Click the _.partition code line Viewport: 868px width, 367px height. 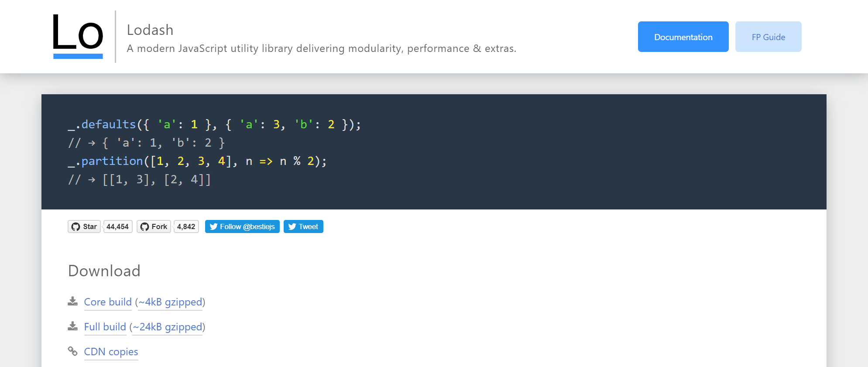point(197,161)
